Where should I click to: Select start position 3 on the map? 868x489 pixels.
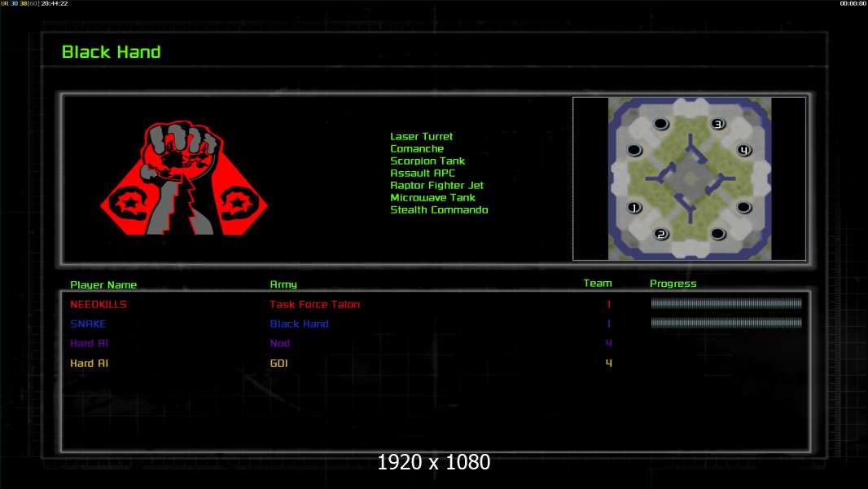click(x=718, y=124)
